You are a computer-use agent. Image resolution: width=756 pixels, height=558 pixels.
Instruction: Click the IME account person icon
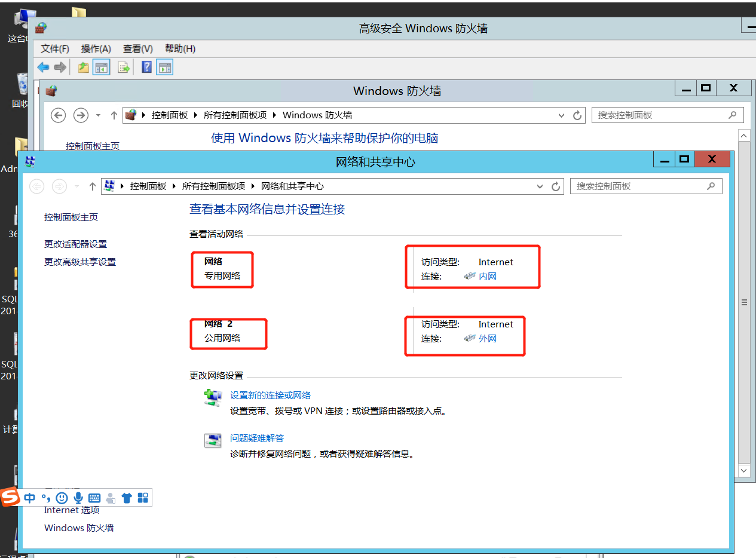[111, 498]
